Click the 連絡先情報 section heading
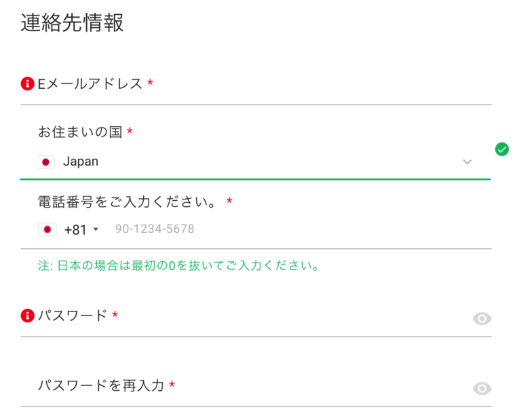This screenshot has width=521, height=420. coord(72,22)
